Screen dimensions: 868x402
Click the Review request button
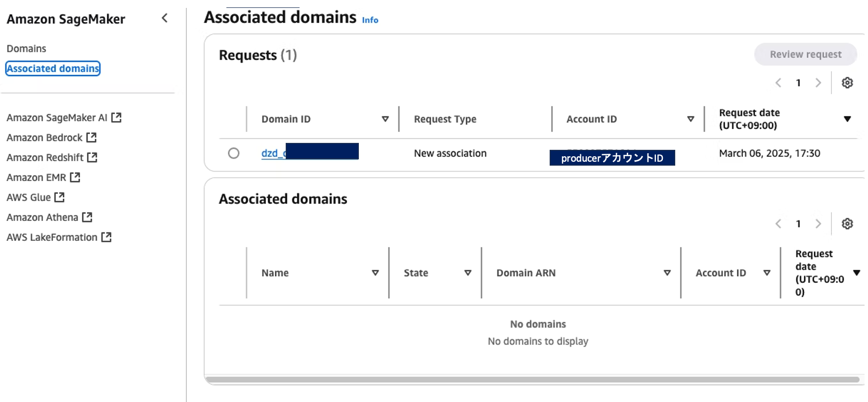coord(805,54)
